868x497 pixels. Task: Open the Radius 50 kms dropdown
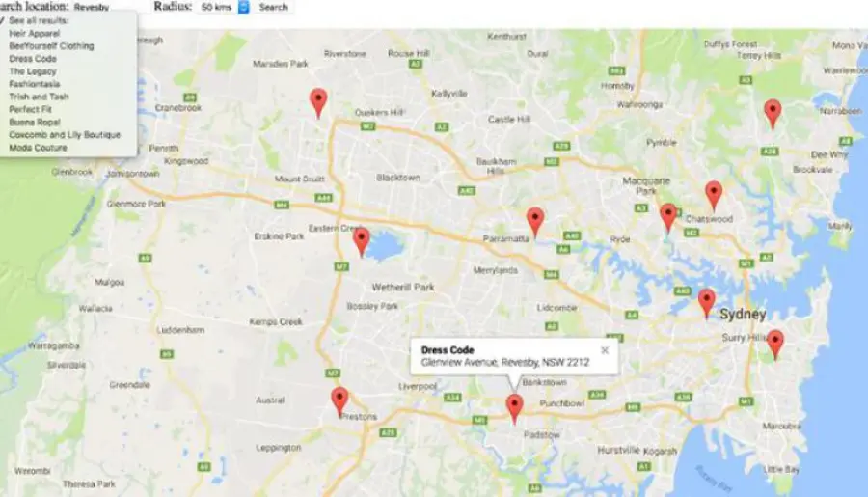[225, 7]
